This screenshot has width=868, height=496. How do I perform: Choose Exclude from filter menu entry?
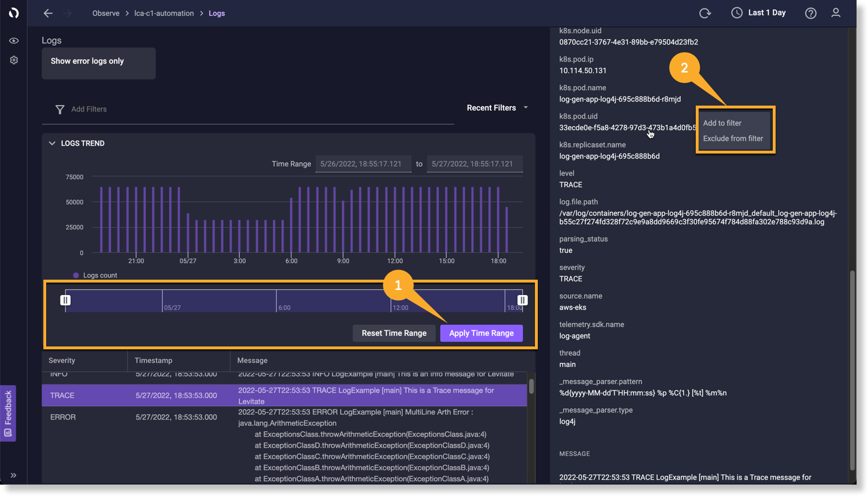tap(733, 139)
